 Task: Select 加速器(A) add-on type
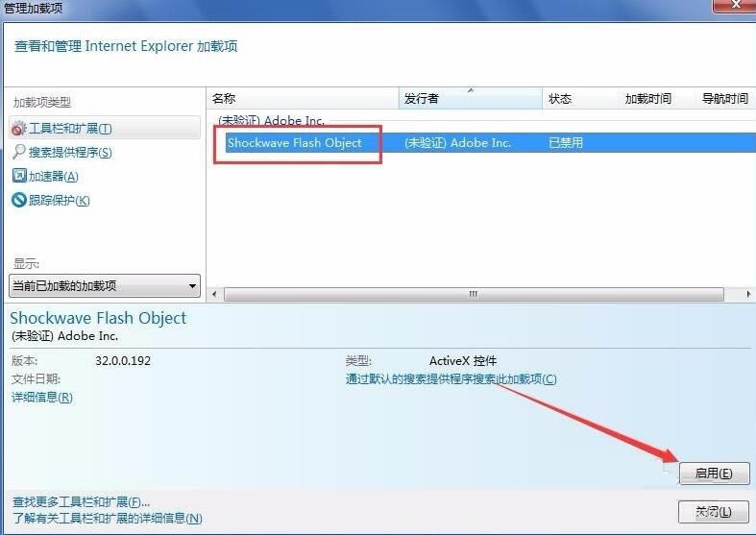[x=54, y=177]
